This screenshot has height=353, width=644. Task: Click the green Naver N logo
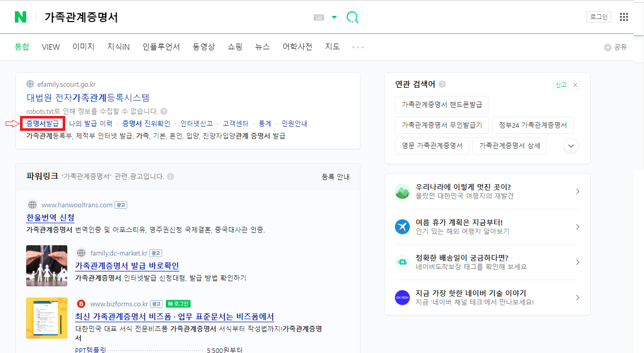click(21, 17)
